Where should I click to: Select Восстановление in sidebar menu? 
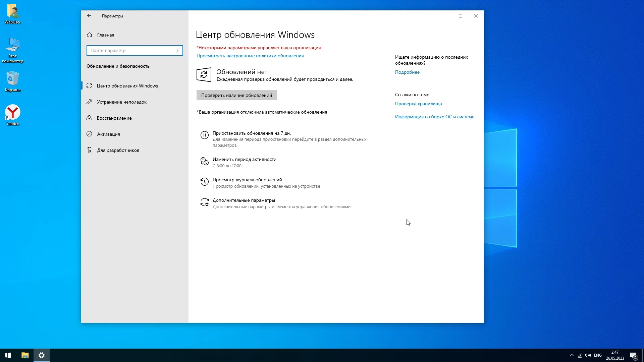(114, 118)
